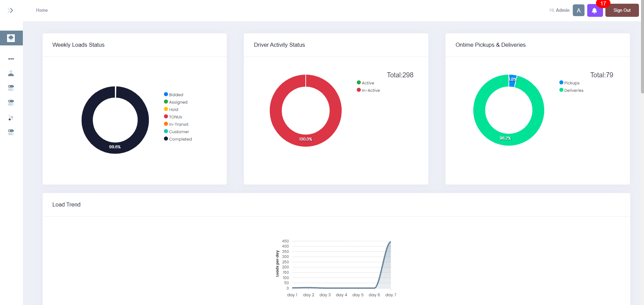This screenshot has height=305, width=644.
Task: Click the driver profile icon in the sidebar
Action: [11, 73]
